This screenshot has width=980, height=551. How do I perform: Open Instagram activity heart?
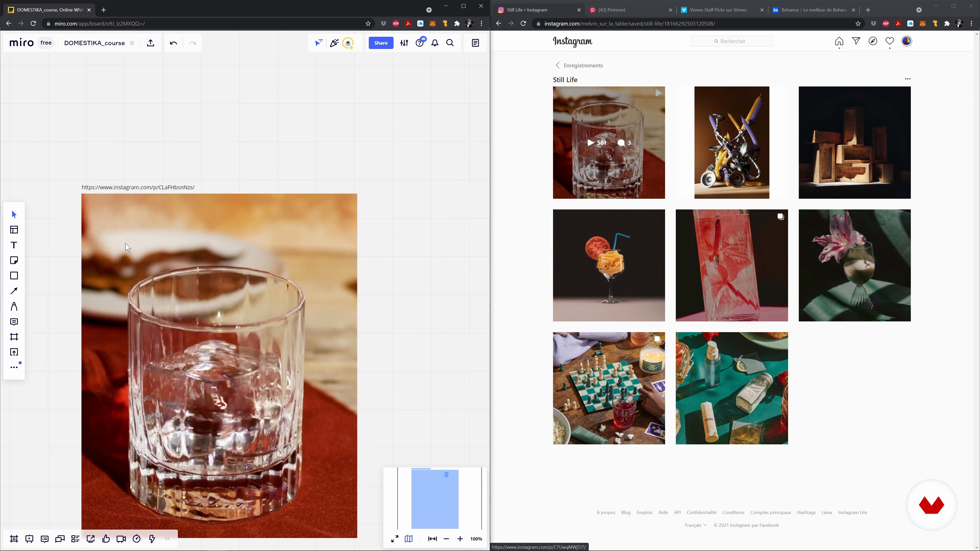(x=889, y=41)
